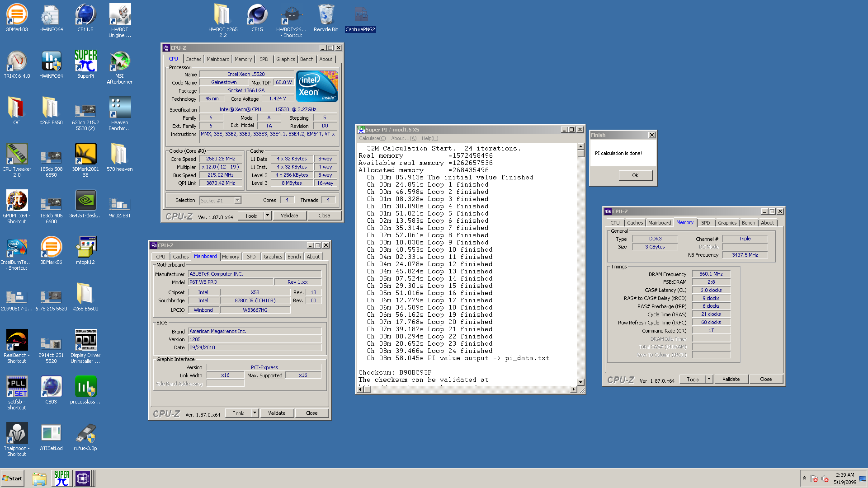Launch 3DMark2001 SE desktop icon

click(85, 160)
